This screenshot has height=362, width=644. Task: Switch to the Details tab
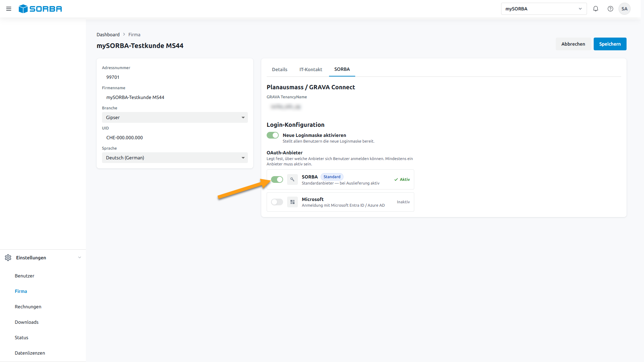pyautogui.click(x=279, y=69)
